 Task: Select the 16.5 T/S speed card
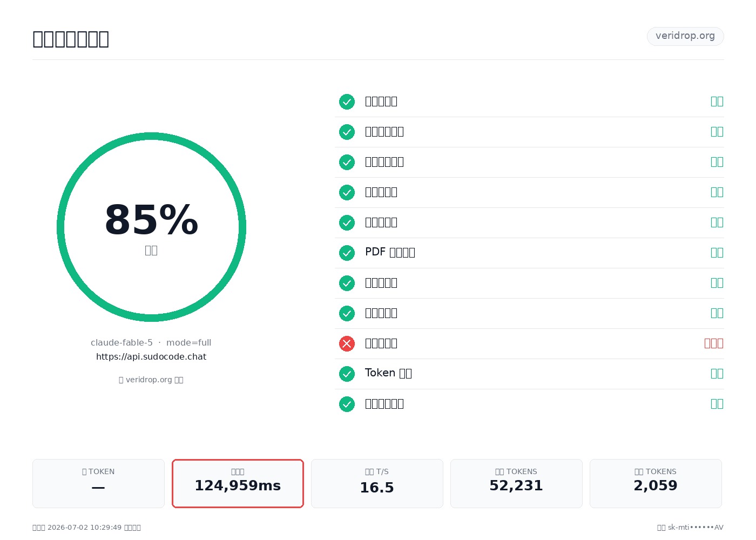coord(377,483)
